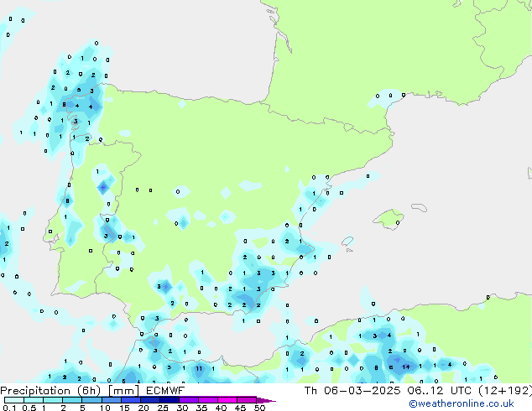Click the "0.1" legend scale label
532x411 pixels.
coord(9,408)
